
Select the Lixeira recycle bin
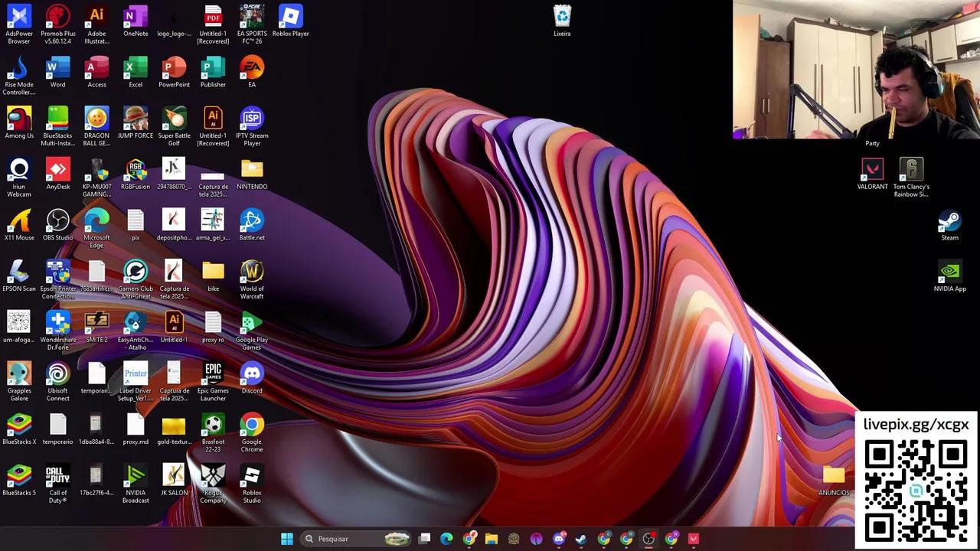pyautogui.click(x=562, y=17)
